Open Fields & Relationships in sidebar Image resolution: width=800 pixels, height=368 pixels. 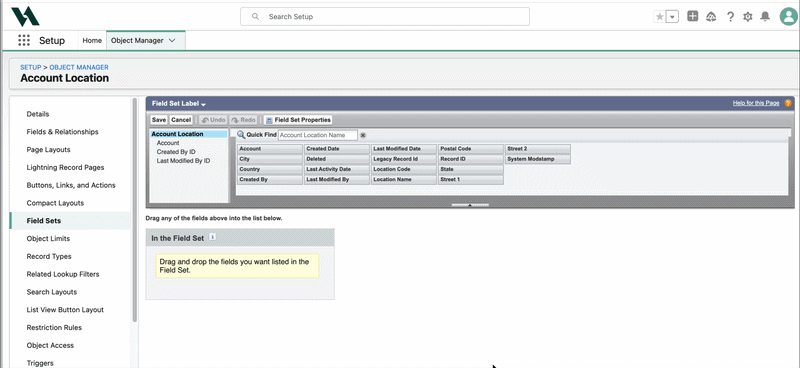click(62, 132)
